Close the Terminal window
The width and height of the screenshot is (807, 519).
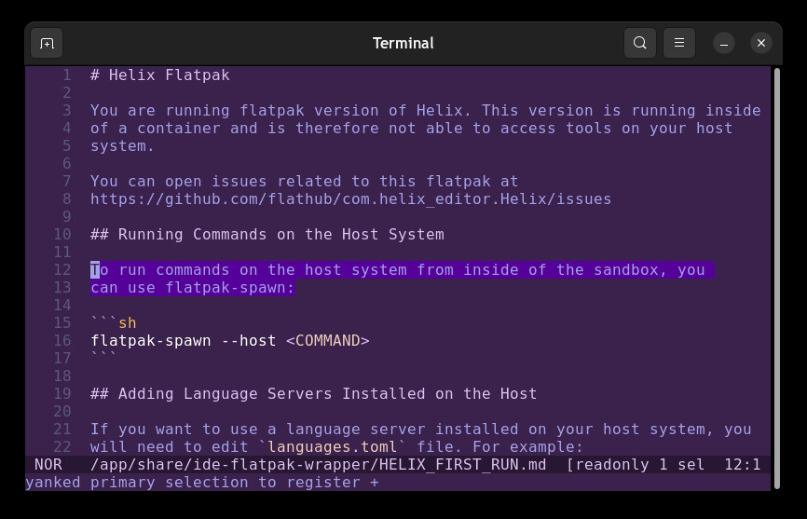tap(761, 43)
